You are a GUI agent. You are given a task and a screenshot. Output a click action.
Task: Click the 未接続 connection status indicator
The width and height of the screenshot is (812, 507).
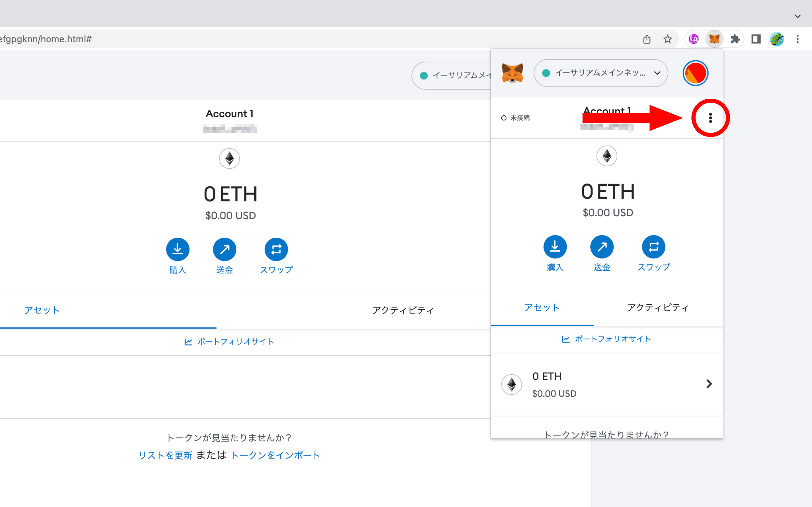516,118
